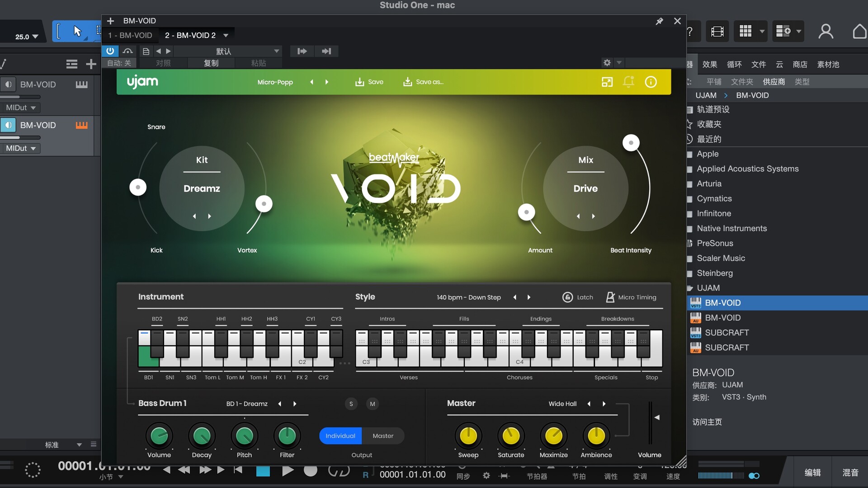Select next Master preset after Wide Hall
Screen dimensions: 868x488
tap(604, 404)
